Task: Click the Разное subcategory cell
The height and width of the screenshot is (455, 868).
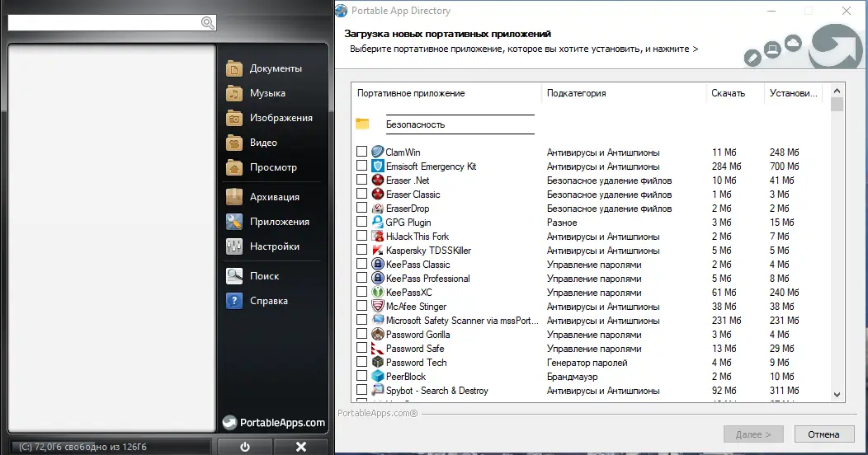Action: (x=562, y=223)
